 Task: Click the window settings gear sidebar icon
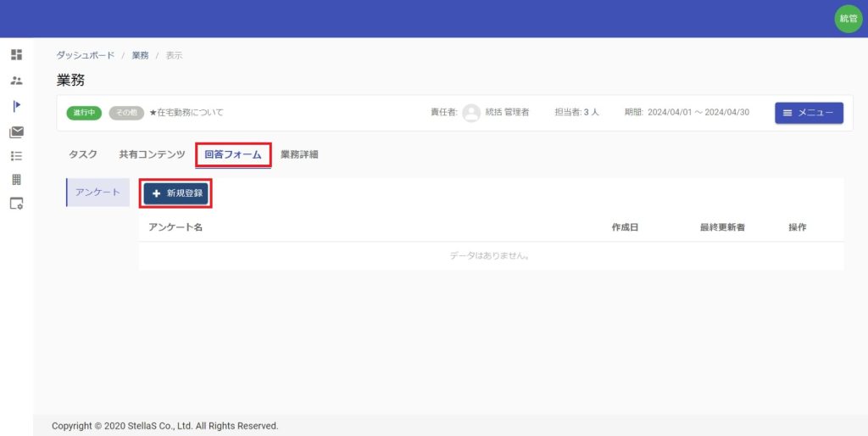[x=16, y=204]
